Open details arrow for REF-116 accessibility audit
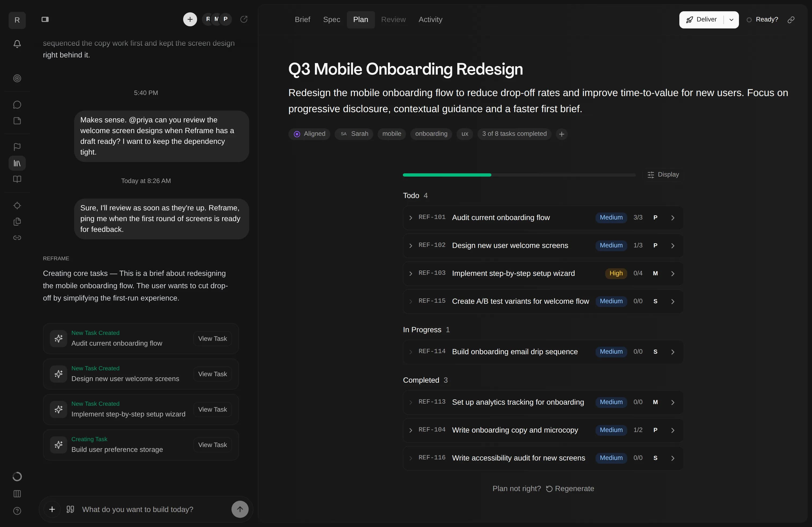Image resolution: width=812 pixels, height=527 pixels. pos(673,458)
